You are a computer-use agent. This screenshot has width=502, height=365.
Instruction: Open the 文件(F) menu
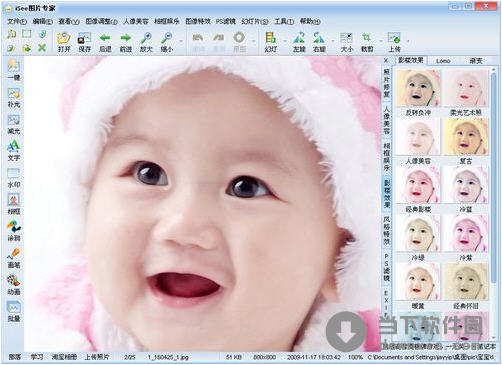(17, 21)
